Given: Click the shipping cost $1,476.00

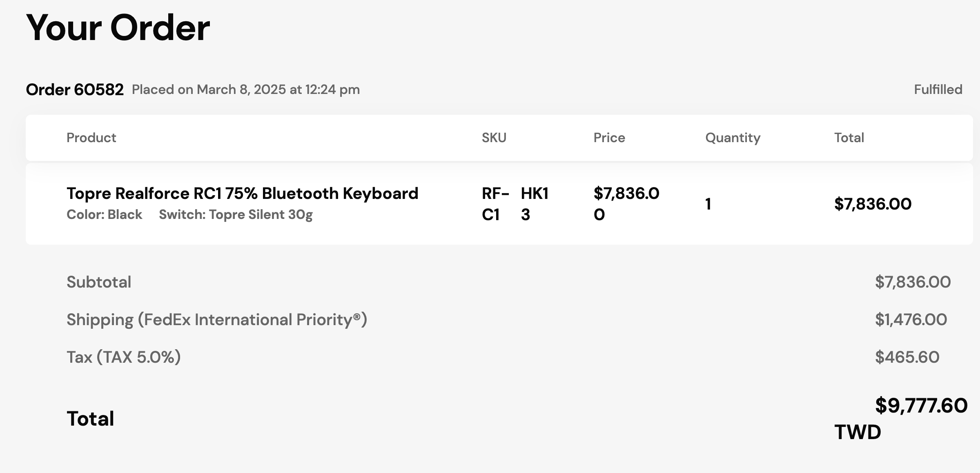Looking at the screenshot, I should 911,319.
